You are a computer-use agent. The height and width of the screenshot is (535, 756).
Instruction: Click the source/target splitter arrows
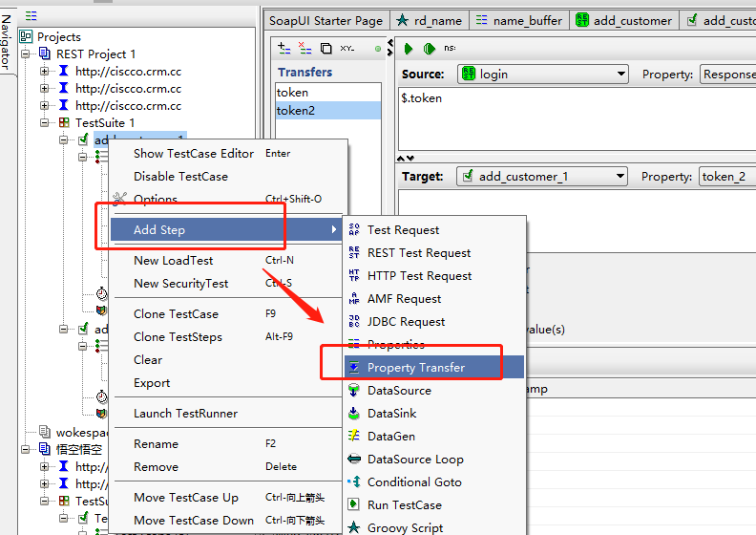405,159
